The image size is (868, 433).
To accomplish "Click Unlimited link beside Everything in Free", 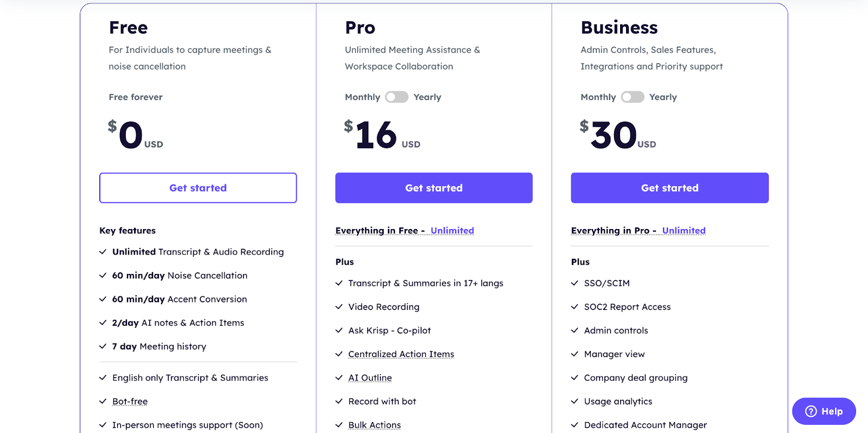I will click(452, 231).
